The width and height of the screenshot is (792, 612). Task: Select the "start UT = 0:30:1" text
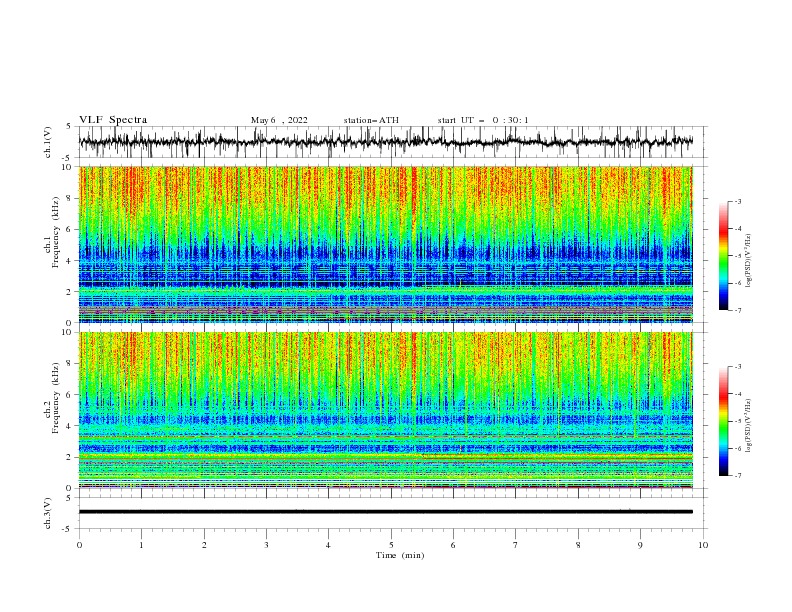[483, 120]
